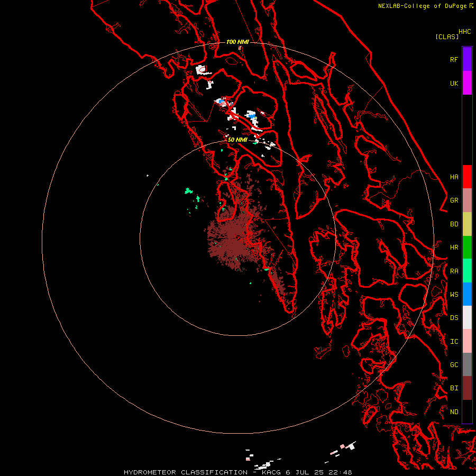Click the WS legend label
476x476 pixels.
coord(454,294)
